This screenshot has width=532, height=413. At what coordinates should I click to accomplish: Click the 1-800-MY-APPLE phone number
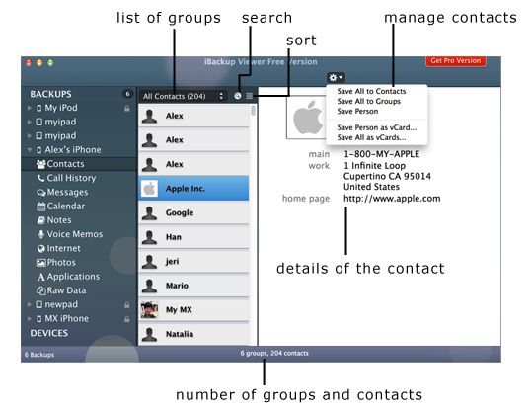(382, 154)
